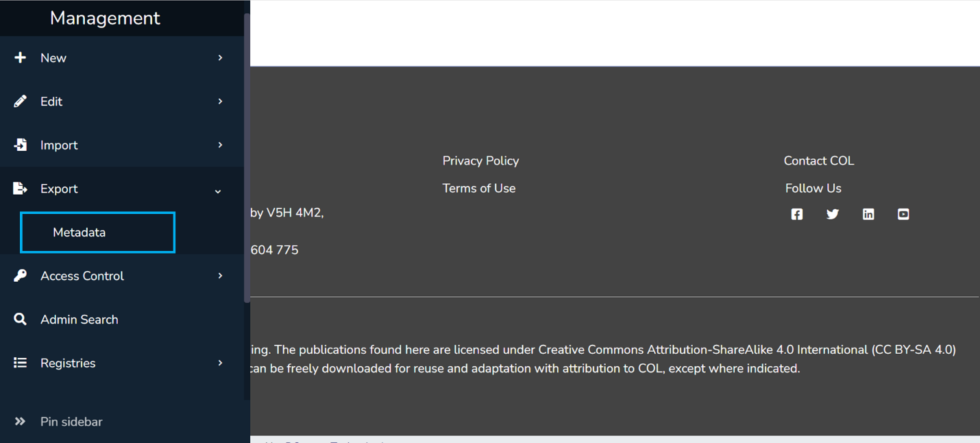Screen dimensions: 980x443
Task: Open the LinkedIn icon
Action: tap(868, 214)
